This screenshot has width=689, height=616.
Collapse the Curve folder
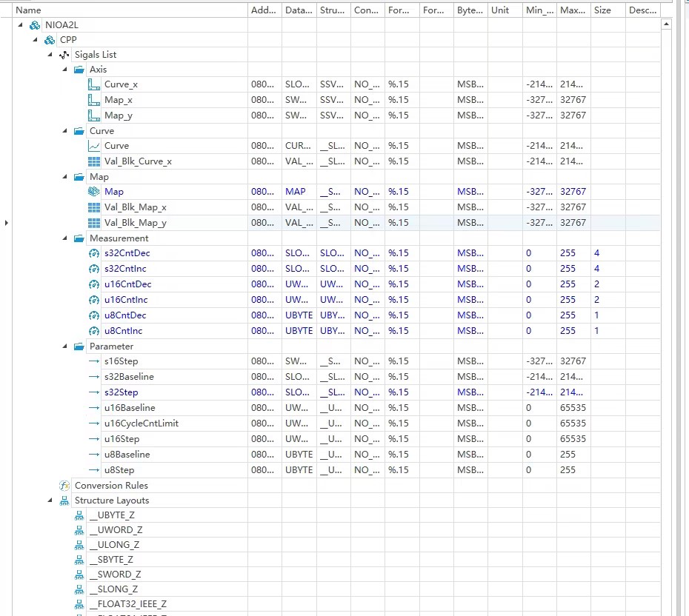[65, 131]
